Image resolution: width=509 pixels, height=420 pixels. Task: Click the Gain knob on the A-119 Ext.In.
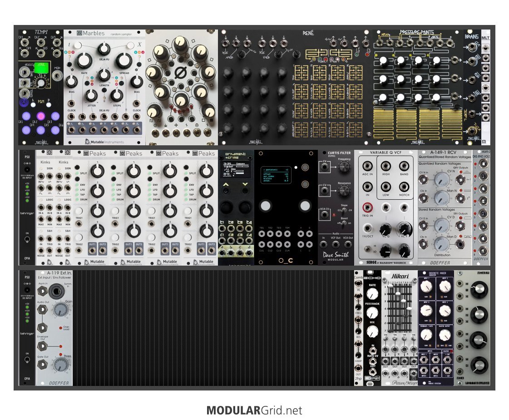pos(59,311)
